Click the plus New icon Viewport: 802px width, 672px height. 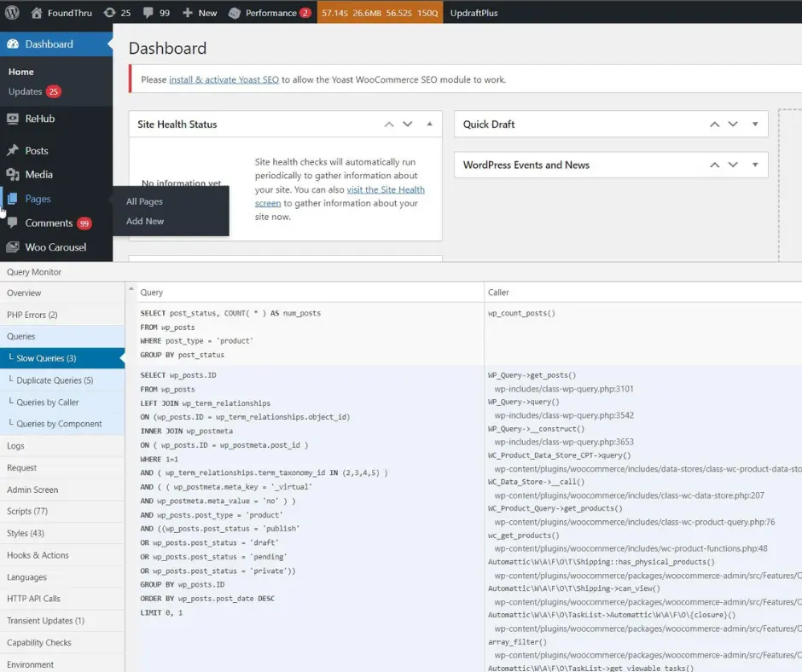click(x=188, y=13)
